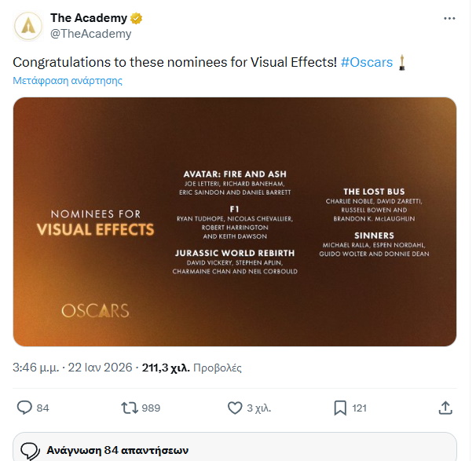Like the post with the heart icon
The image size is (476, 461).
click(x=234, y=408)
